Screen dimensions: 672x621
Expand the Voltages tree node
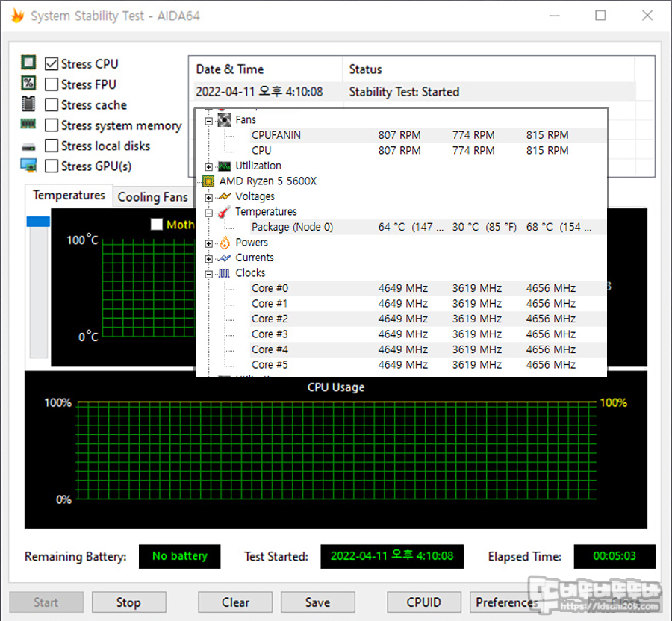click(x=209, y=198)
